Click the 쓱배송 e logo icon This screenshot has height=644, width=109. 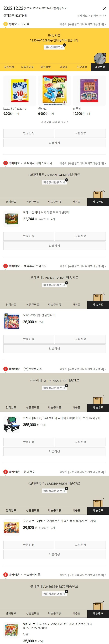6,24
